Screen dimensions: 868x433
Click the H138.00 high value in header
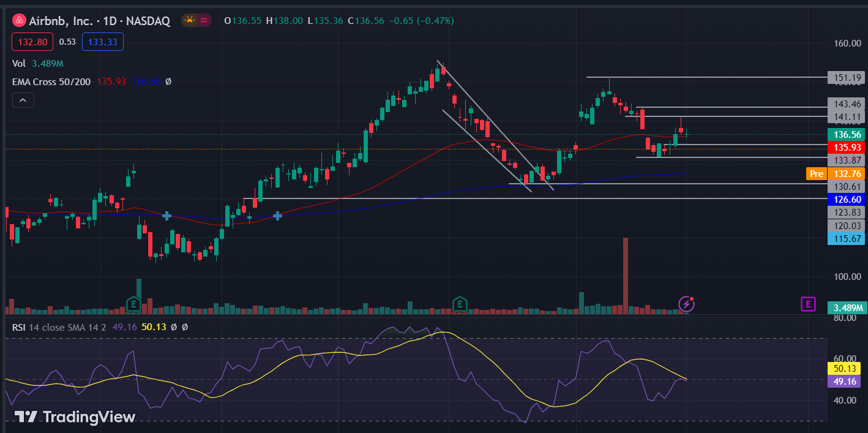(x=285, y=20)
